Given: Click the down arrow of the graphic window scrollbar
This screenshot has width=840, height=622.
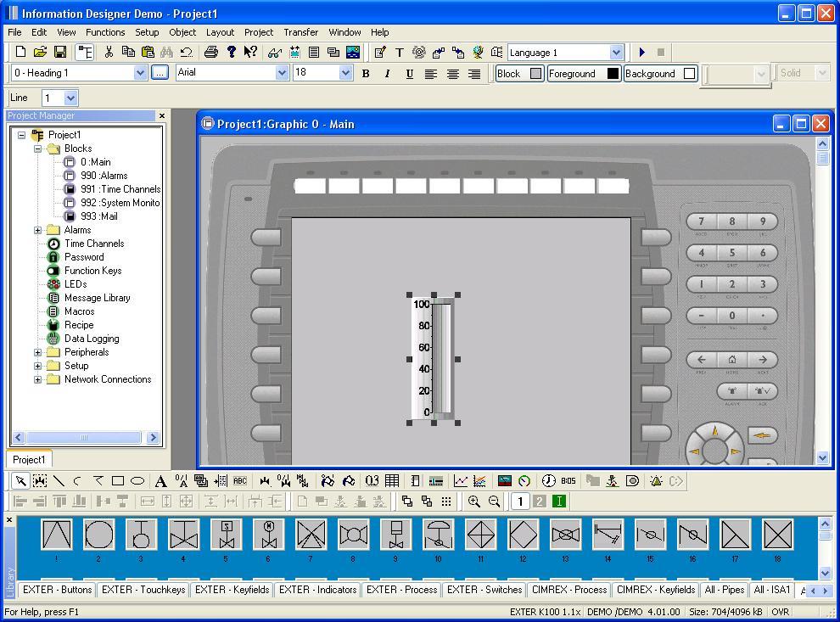Looking at the screenshot, I should (823, 458).
